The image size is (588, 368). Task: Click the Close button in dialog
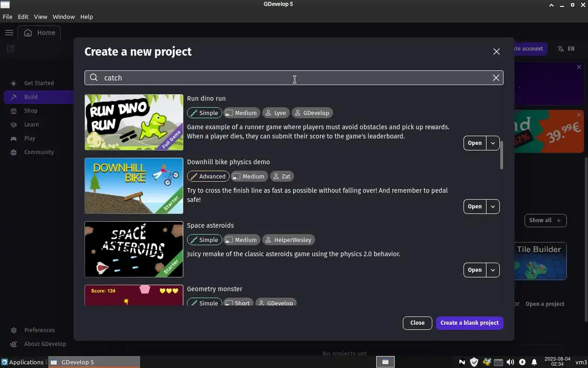[417, 323]
